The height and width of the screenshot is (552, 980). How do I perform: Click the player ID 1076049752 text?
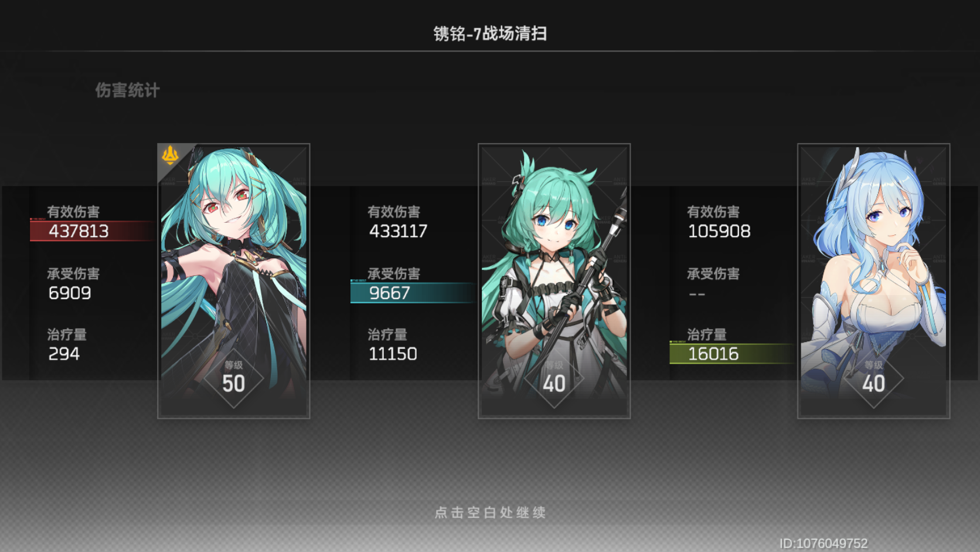[x=824, y=544]
